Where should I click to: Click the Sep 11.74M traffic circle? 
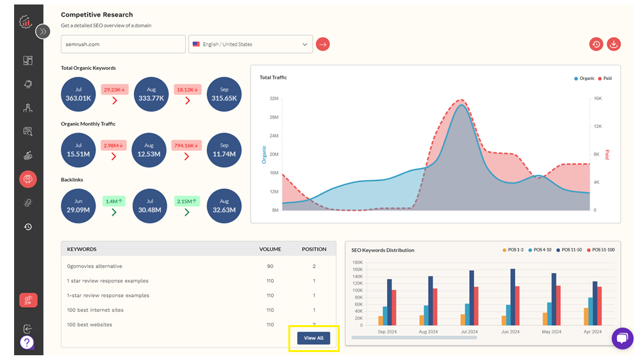[x=224, y=150]
